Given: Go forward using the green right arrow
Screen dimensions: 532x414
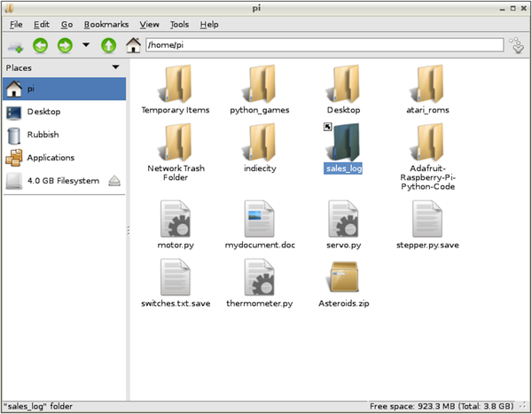Looking at the screenshot, I should (64, 45).
